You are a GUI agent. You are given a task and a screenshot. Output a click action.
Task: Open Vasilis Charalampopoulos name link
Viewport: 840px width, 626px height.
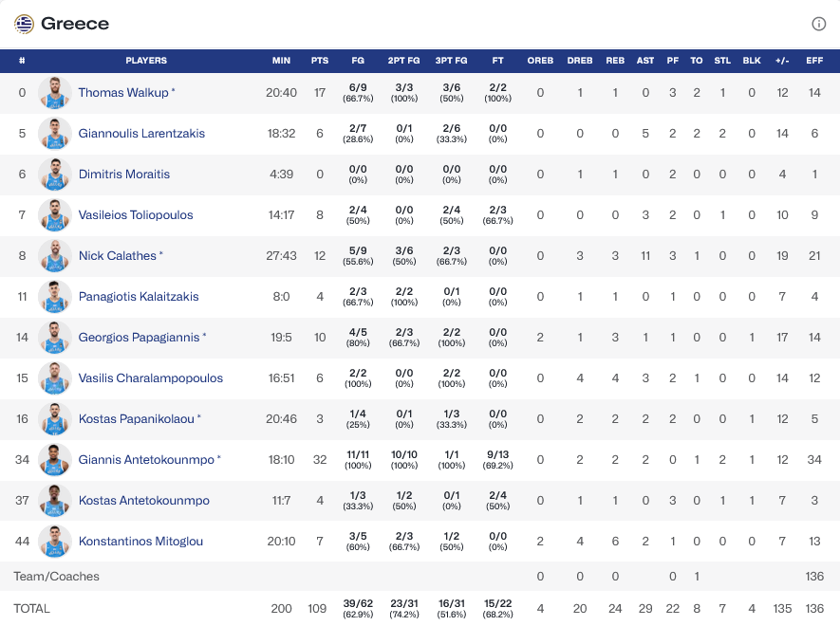pos(150,378)
